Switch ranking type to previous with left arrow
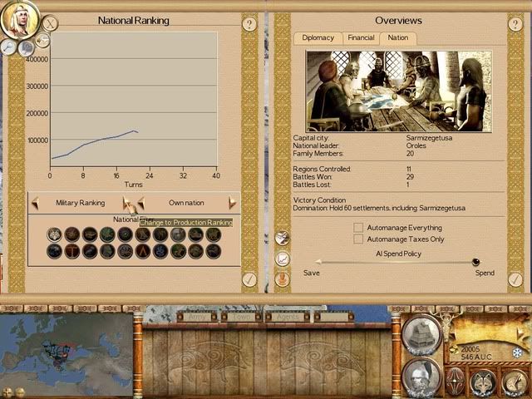 [35, 203]
